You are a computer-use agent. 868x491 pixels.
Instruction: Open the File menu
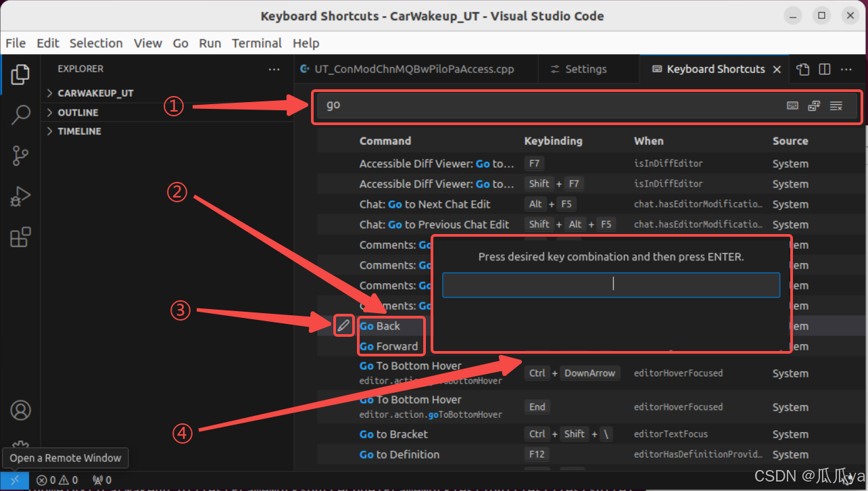pos(16,43)
